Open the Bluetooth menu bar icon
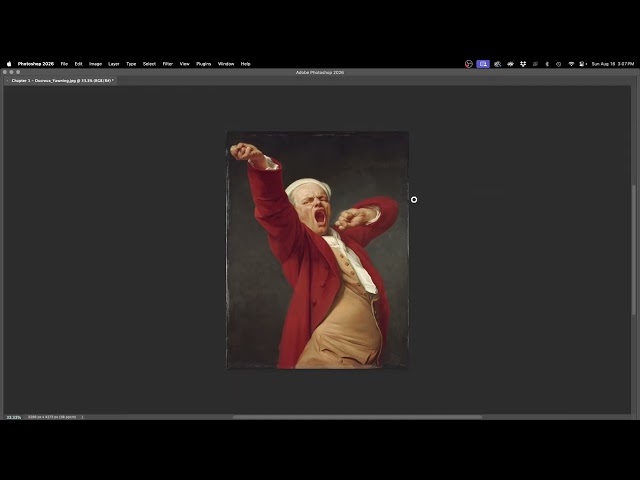This screenshot has width=640, height=480. tap(547, 64)
